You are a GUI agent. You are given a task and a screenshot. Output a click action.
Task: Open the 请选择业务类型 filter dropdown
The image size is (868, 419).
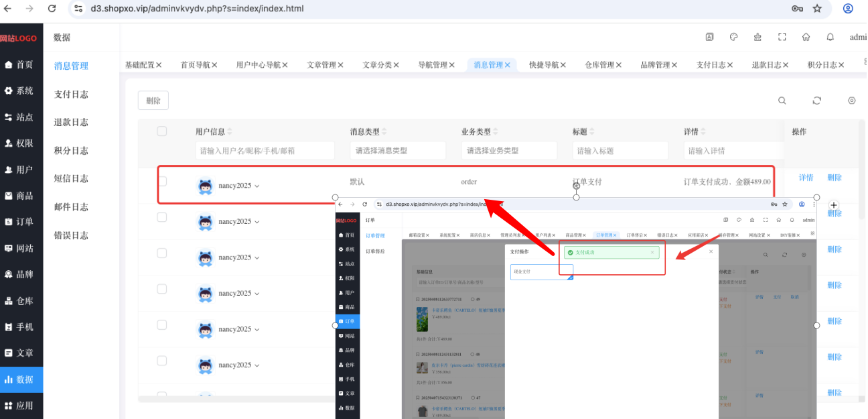509,151
